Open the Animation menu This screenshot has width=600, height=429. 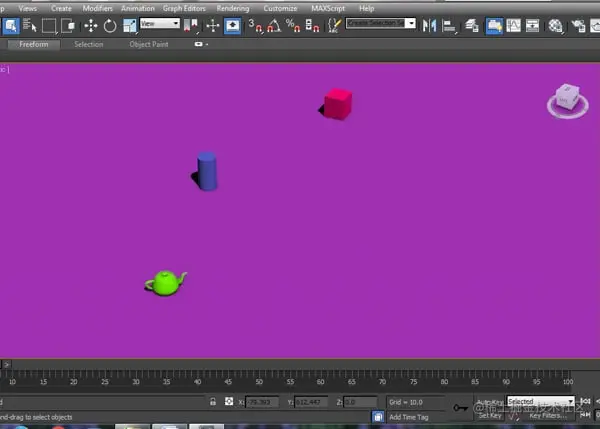(138, 8)
